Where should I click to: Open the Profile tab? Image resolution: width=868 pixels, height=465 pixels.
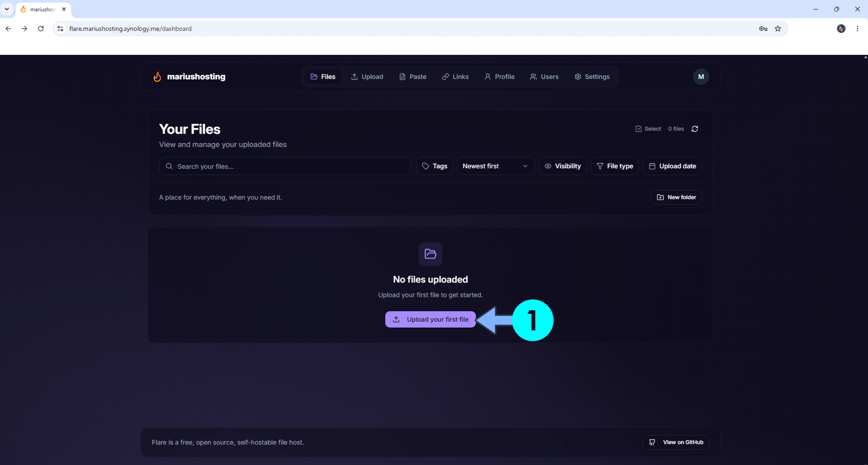click(499, 77)
